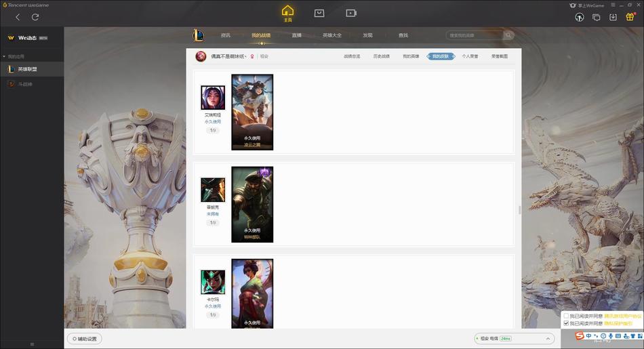Uncheck the 隐私保护指引 agreement checkbox
644x349 pixels.
coord(566,323)
